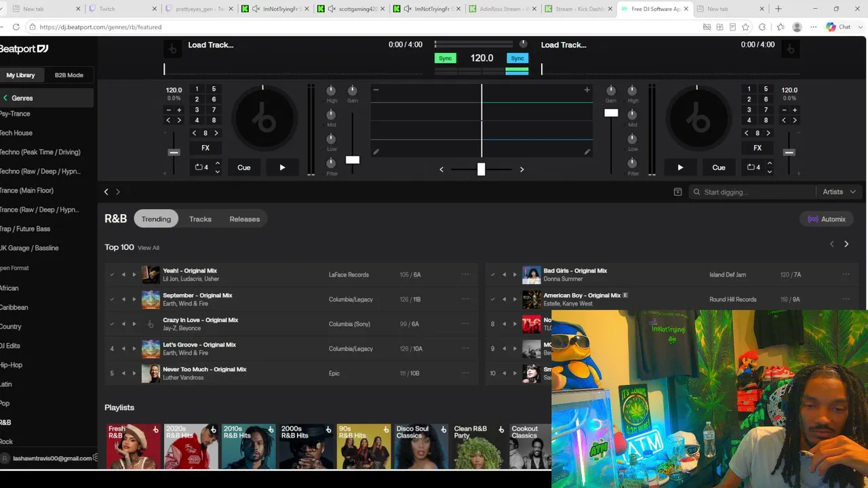Select the Releases tab

coord(245,219)
